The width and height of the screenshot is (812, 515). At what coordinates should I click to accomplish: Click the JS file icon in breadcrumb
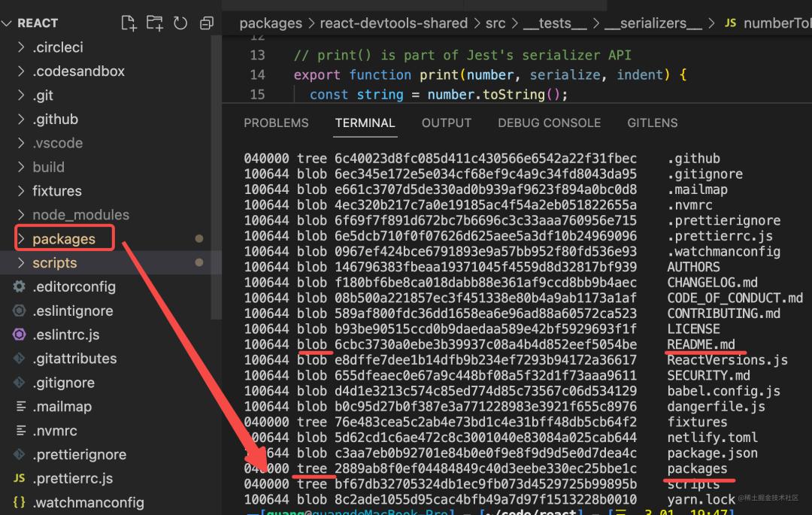(730, 23)
